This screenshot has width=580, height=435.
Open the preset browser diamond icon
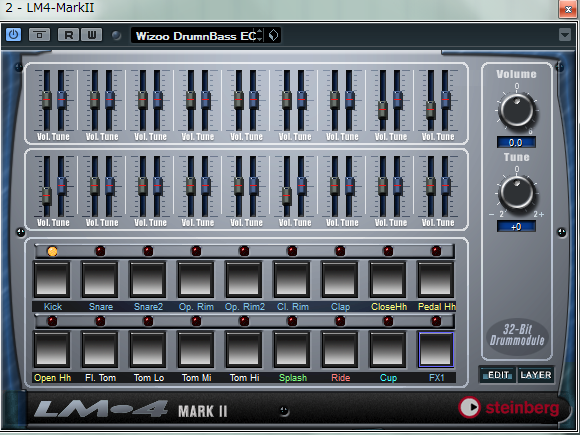273,36
